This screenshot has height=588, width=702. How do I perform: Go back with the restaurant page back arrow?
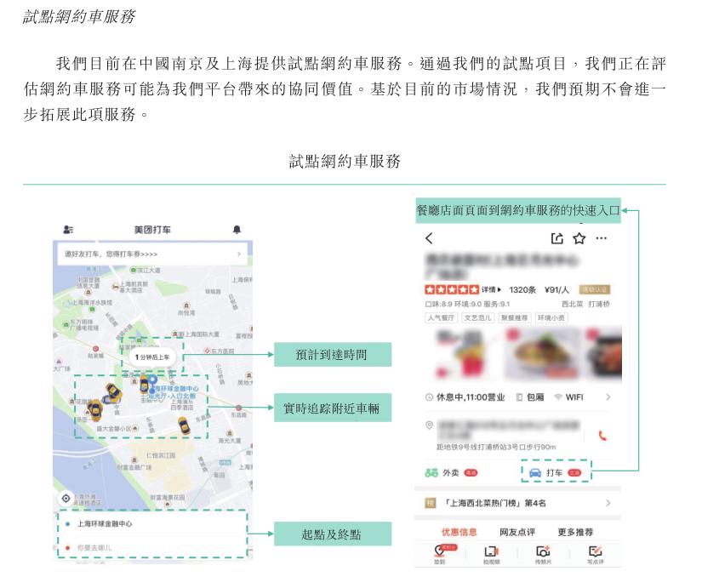[x=429, y=238]
